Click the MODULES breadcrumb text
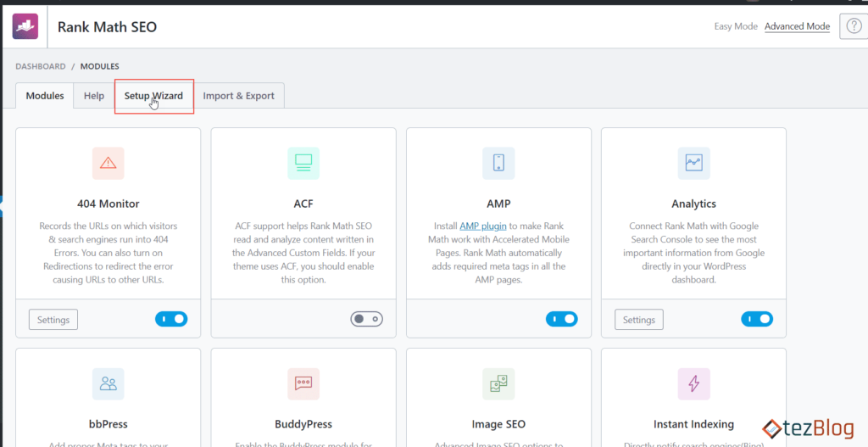868x447 pixels. click(100, 66)
